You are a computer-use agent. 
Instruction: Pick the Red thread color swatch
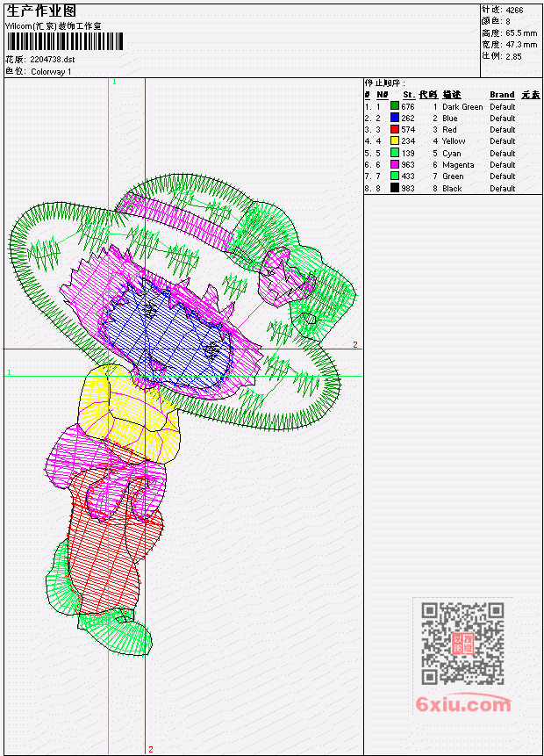[x=395, y=129]
